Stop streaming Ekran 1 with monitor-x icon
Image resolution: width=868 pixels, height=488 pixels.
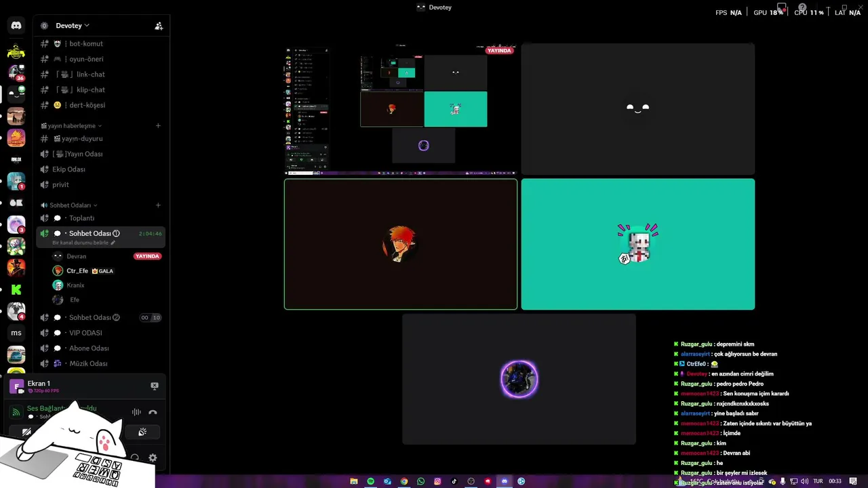click(155, 386)
